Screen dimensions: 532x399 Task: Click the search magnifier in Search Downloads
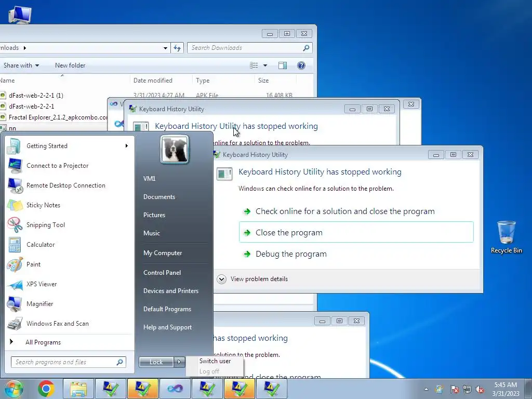click(x=306, y=48)
